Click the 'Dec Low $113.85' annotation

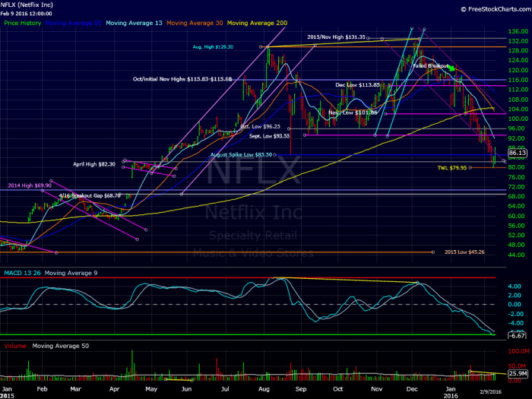pos(358,85)
